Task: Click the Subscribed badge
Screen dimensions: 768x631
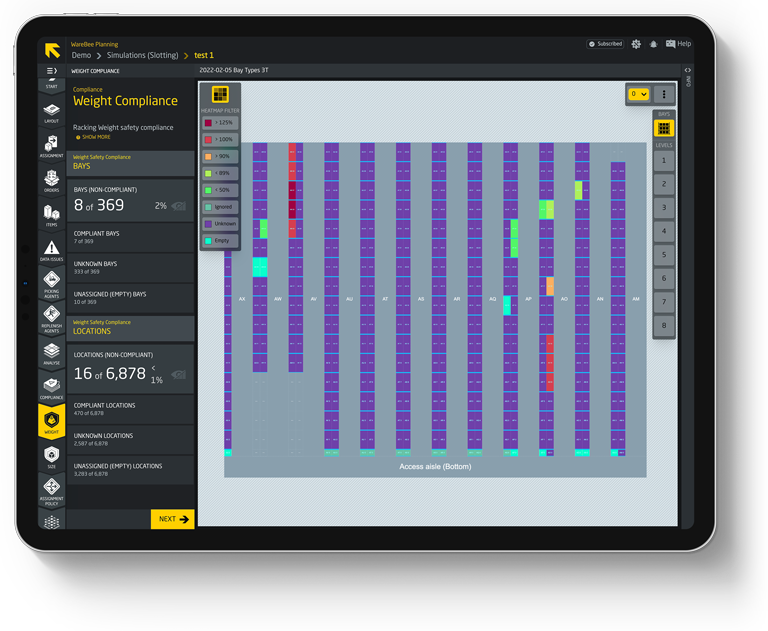Action: (605, 44)
